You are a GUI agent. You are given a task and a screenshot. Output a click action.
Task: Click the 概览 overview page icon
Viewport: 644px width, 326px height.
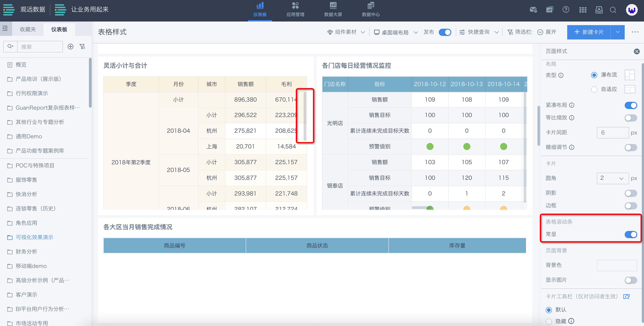(x=10, y=65)
